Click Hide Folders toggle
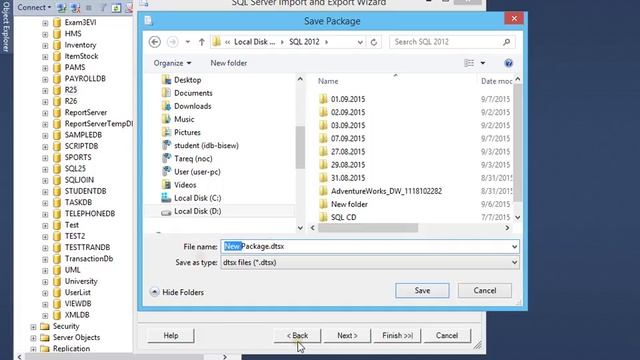640x360 pixels. tap(177, 292)
